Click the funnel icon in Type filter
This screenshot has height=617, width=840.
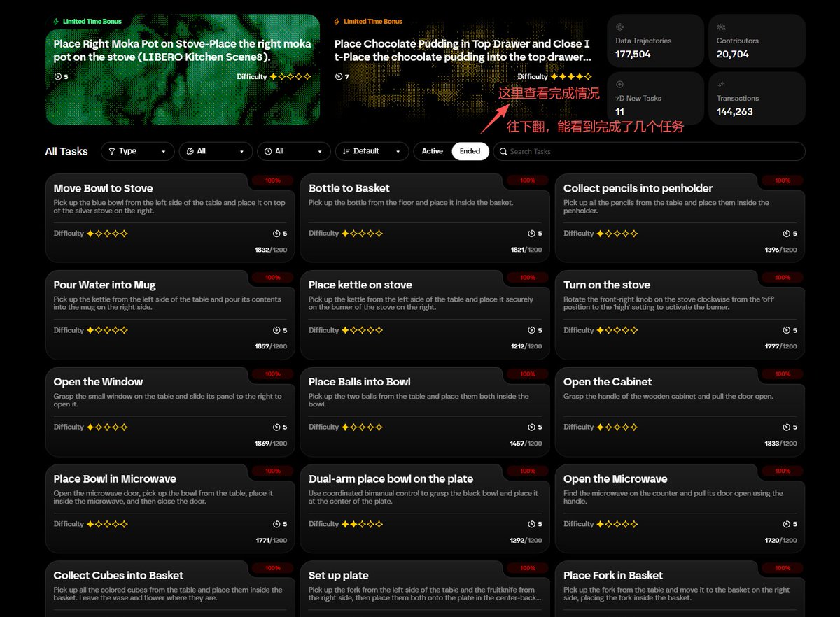coord(112,151)
